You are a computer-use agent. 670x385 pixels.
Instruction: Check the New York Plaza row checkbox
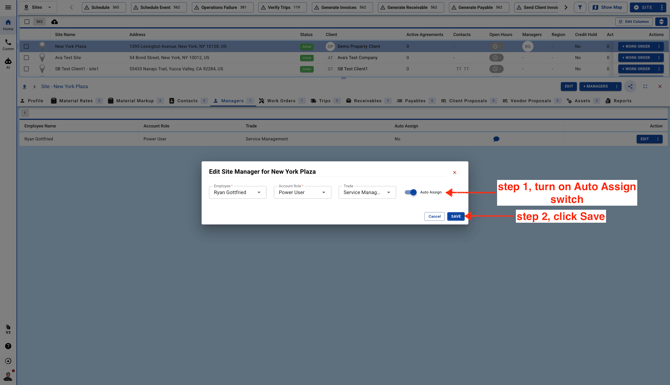[x=26, y=46]
